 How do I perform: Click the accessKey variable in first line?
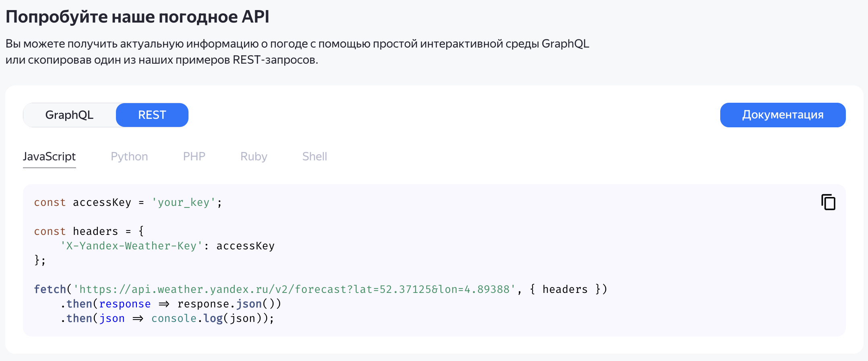coord(102,202)
